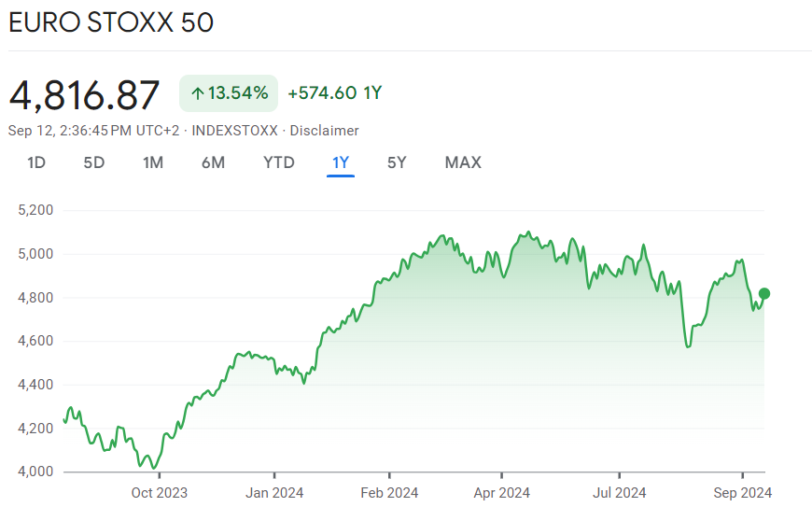This screenshot has width=812, height=521.
Task: Switch to the 5Y range tab
Action: (x=397, y=162)
